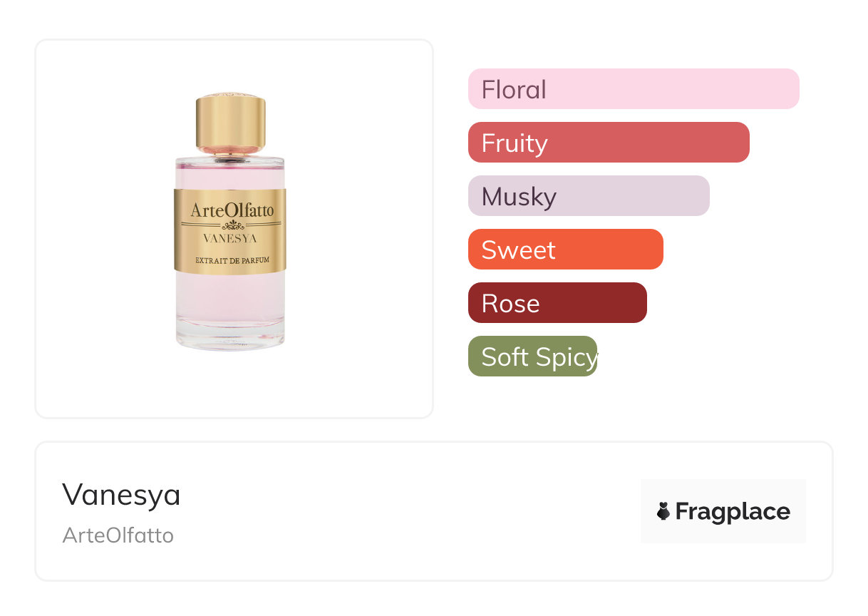Click the ArteOlfatto name on the bottle label
This screenshot has height=616, width=868.
pos(232,210)
